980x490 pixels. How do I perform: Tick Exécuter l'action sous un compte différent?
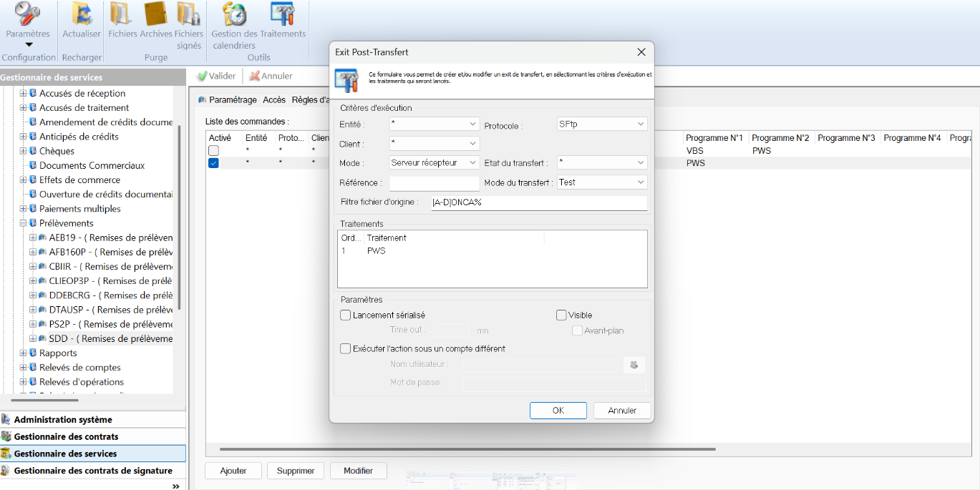pyautogui.click(x=346, y=348)
